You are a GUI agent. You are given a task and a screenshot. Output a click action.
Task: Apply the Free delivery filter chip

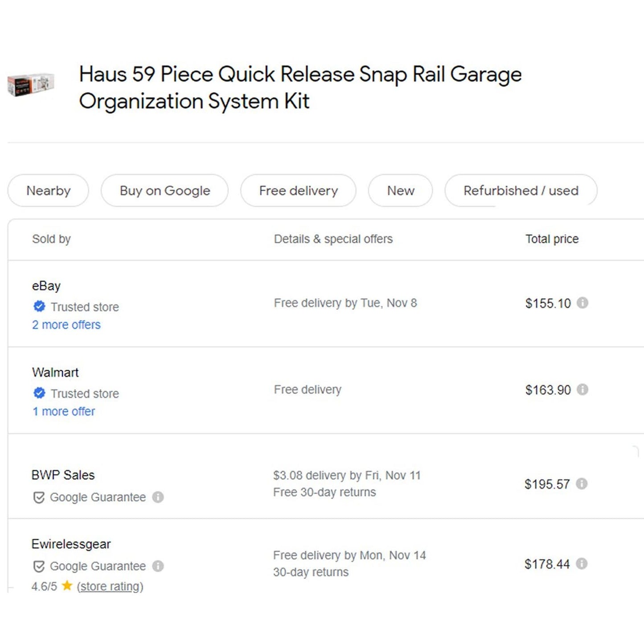click(x=298, y=191)
